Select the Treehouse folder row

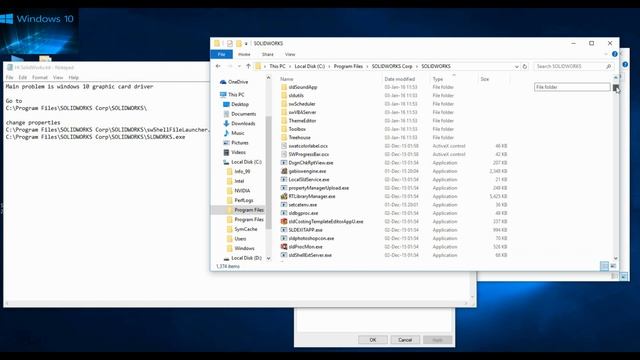(x=394, y=138)
